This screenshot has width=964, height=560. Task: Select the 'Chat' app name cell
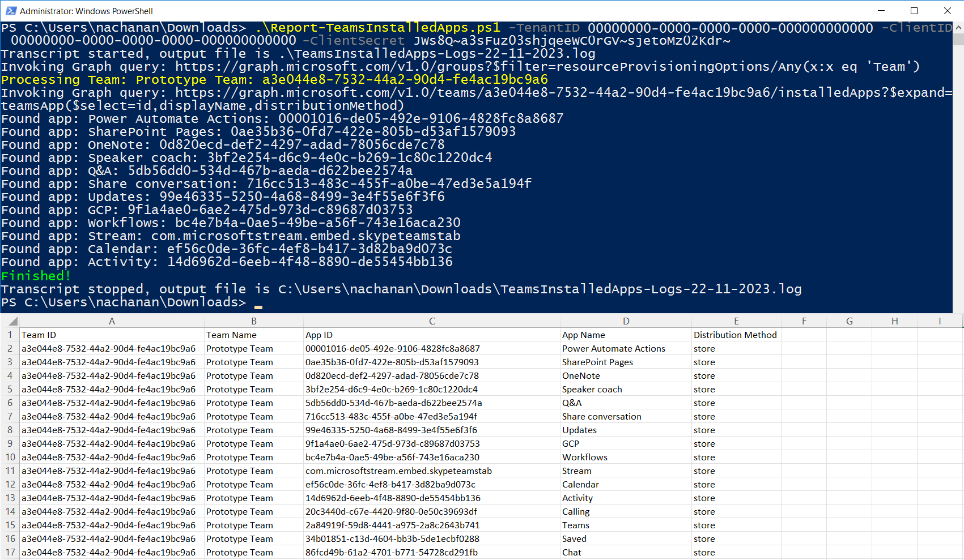click(626, 552)
